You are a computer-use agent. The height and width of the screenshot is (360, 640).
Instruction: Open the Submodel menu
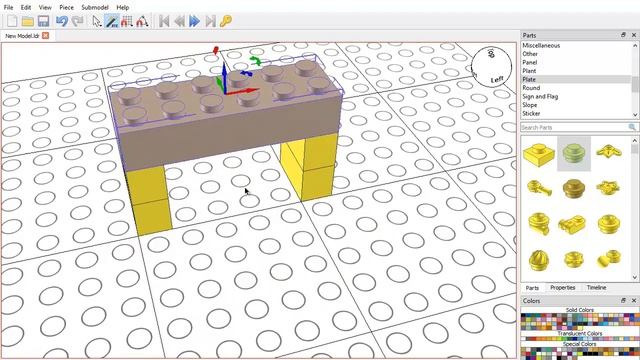(x=95, y=7)
